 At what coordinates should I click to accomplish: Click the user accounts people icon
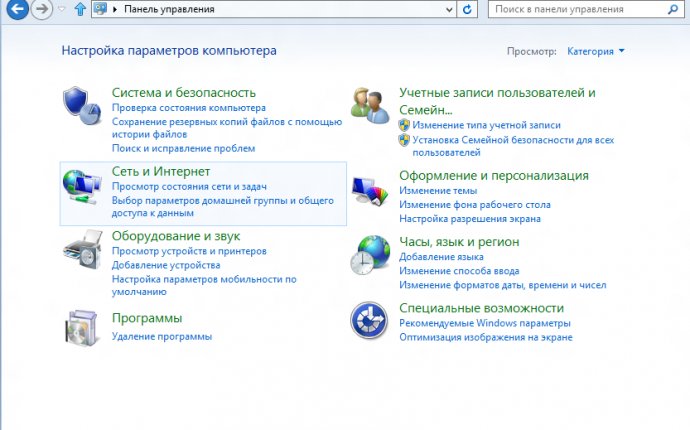click(x=370, y=105)
